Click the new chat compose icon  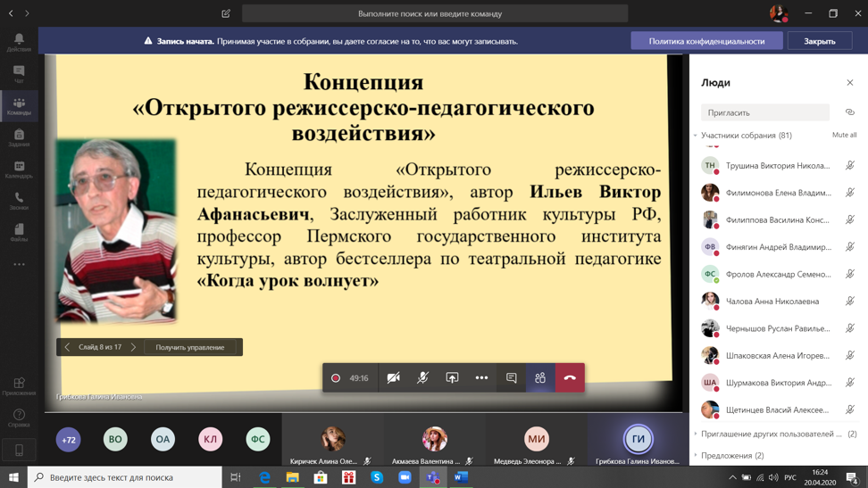[x=226, y=13]
